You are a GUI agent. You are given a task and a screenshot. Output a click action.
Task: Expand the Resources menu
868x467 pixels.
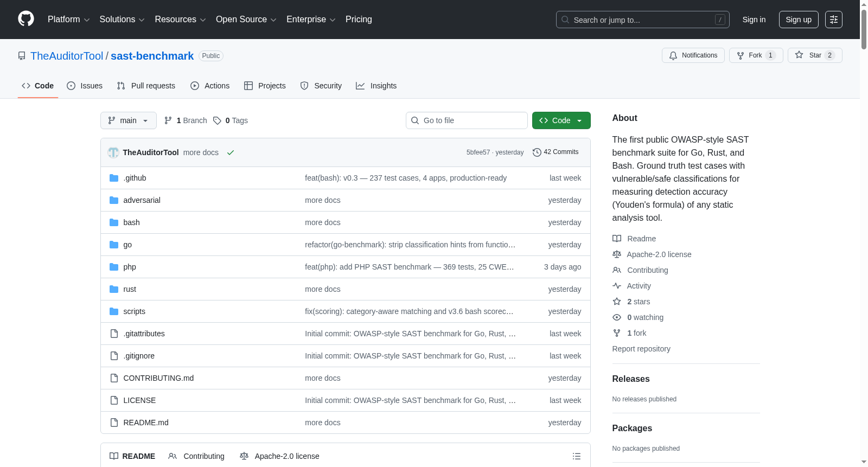pos(180,20)
